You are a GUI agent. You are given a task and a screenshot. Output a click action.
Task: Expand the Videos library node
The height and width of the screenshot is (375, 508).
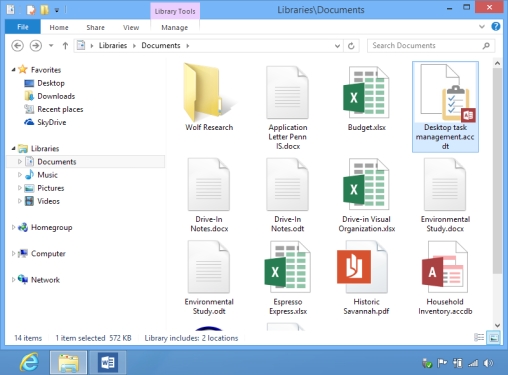tap(20, 201)
